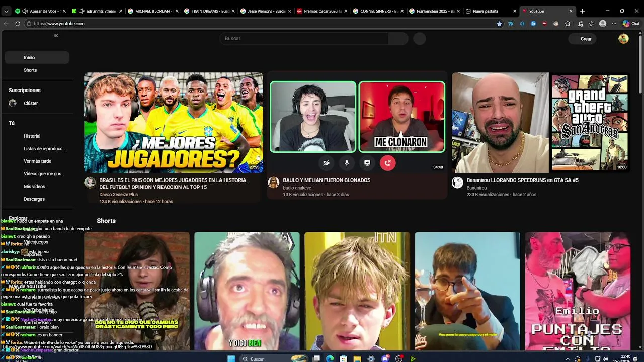Open Mis vídeos in the sidebar
This screenshot has height=362, width=644.
pos(37,187)
